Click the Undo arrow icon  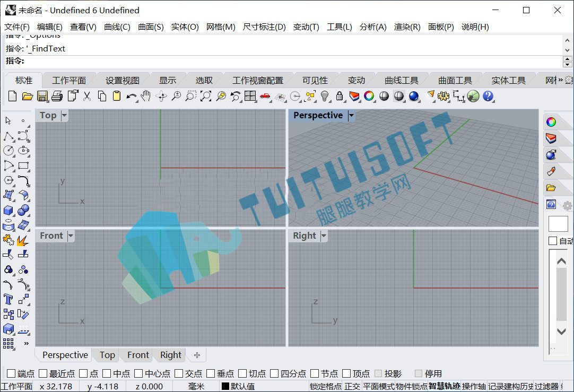131,96
